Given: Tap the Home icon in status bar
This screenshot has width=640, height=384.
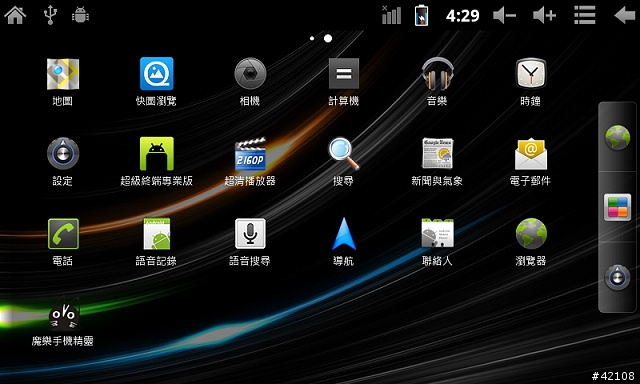Looking at the screenshot, I should pyautogui.click(x=15, y=15).
